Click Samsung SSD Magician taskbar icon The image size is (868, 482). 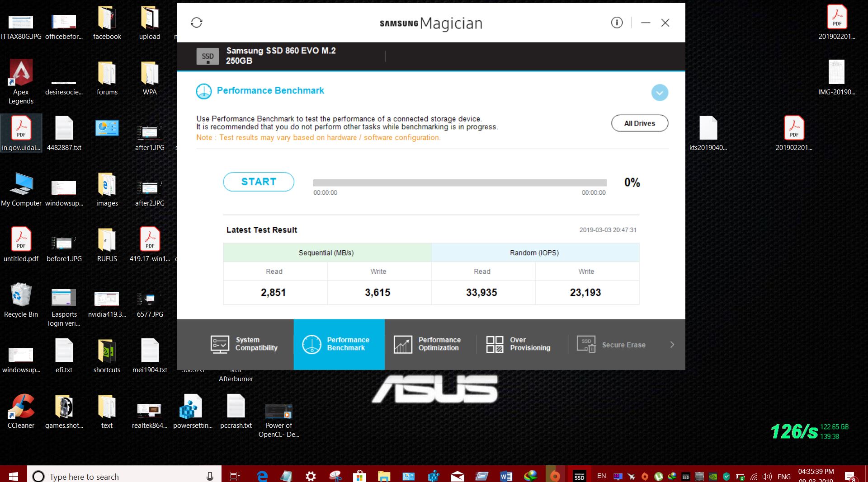click(579, 476)
